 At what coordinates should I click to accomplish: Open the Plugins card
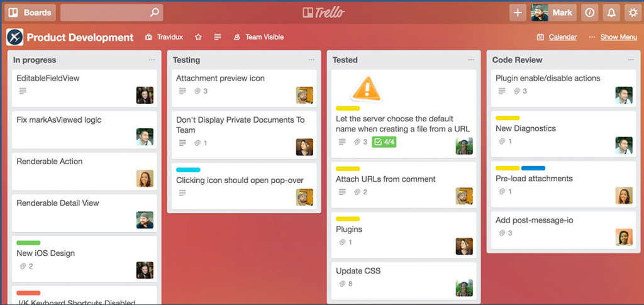point(404,235)
